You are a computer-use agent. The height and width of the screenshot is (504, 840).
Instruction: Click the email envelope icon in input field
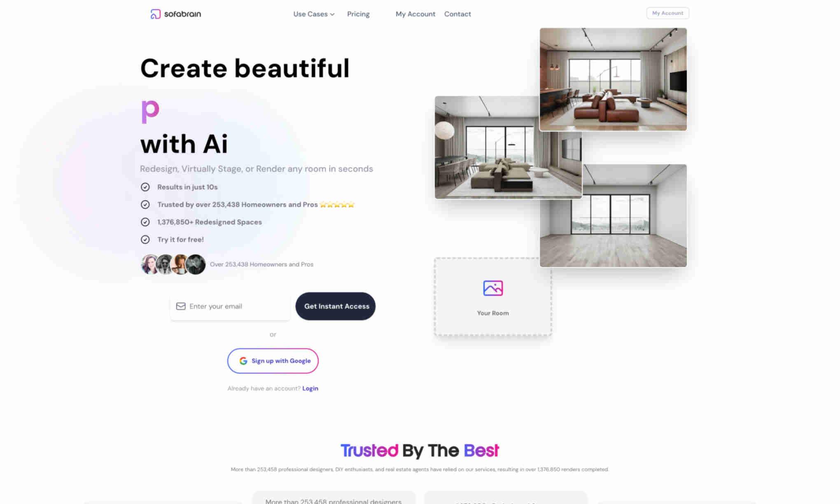coord(180,306)
